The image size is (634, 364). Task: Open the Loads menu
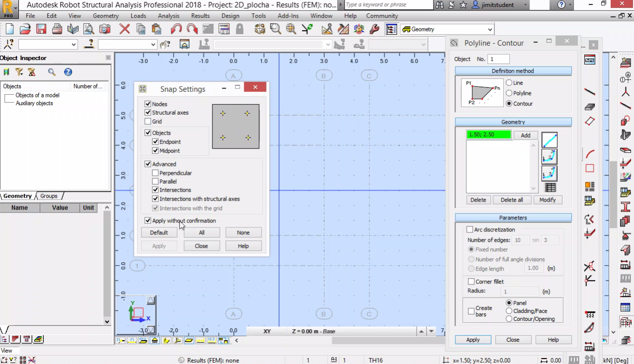pyautogui.click(x=138, y=16)
